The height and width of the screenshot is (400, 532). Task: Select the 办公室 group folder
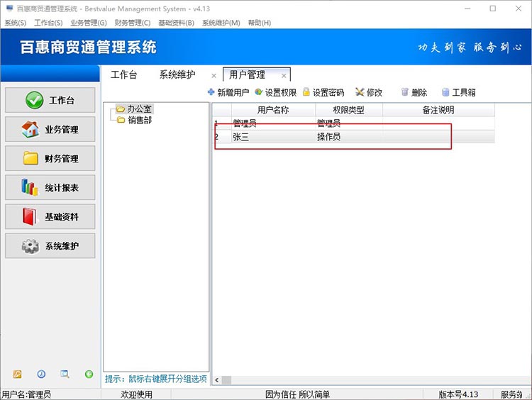click(x=134, y=109)
